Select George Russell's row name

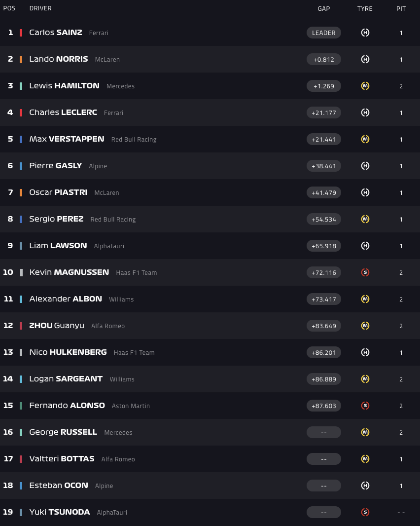click(x=63, y=432)
